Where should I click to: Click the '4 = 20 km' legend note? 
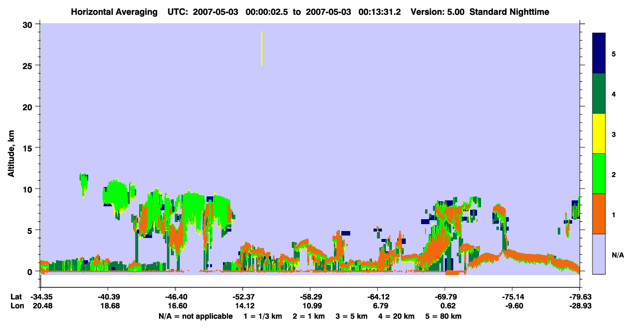397,316
